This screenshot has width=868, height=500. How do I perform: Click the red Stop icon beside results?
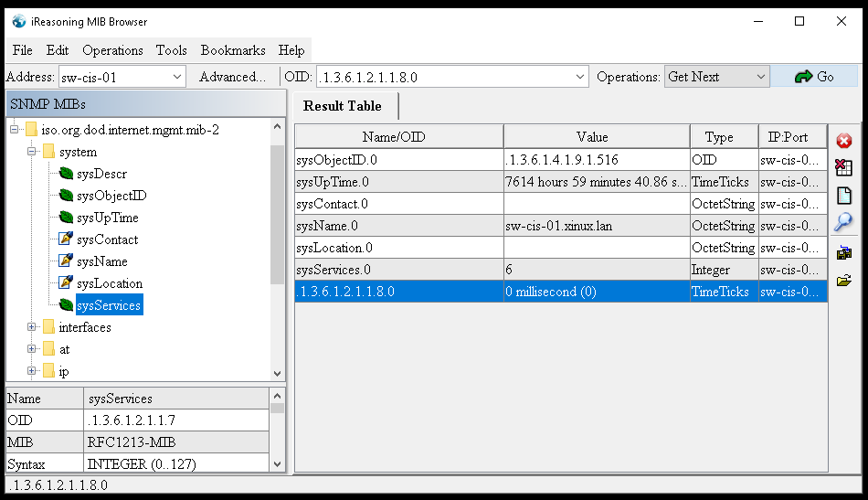point(843,141)
